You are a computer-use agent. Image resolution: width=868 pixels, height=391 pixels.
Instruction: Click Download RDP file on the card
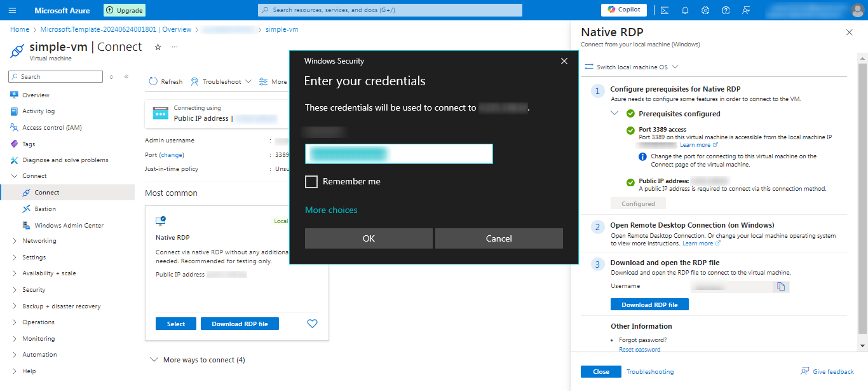(240, 324)
